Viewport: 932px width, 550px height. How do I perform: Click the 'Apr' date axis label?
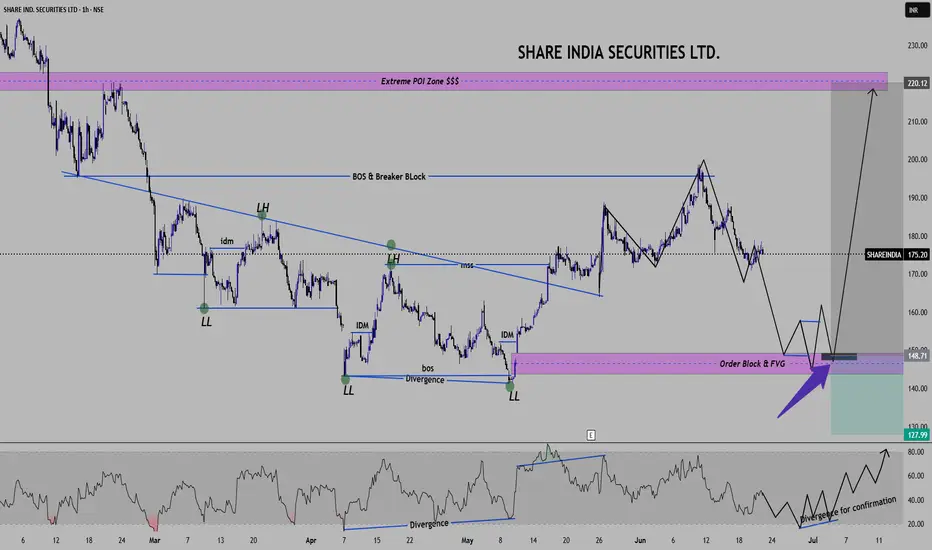pos(310,540)
